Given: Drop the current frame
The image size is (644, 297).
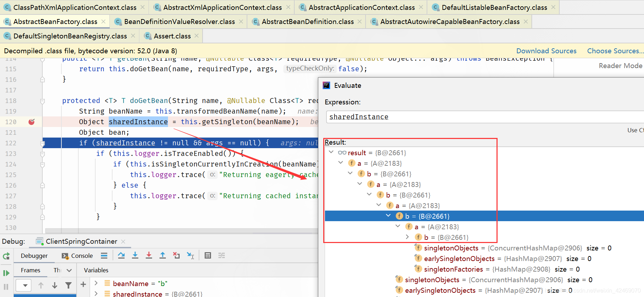Looking at the screenshot, I should pos(176,256).
